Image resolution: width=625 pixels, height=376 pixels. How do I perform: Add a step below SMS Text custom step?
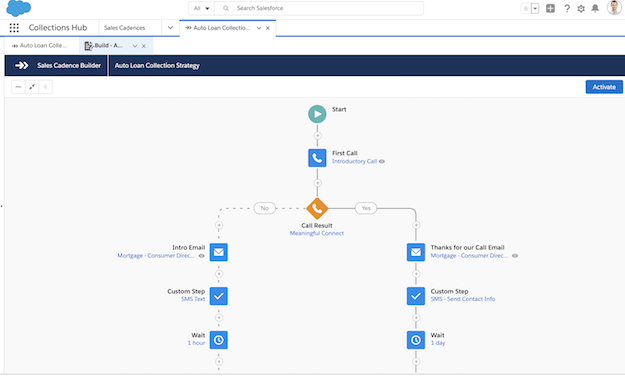tap(219, 318)
